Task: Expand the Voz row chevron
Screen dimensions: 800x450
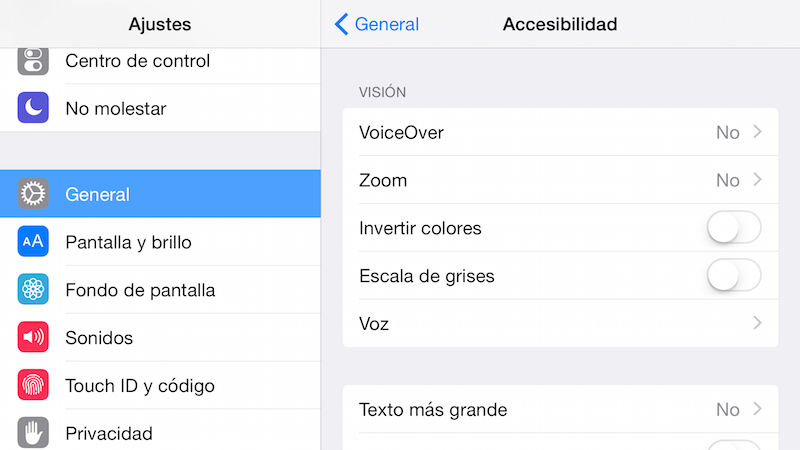Action: [758, 323]
